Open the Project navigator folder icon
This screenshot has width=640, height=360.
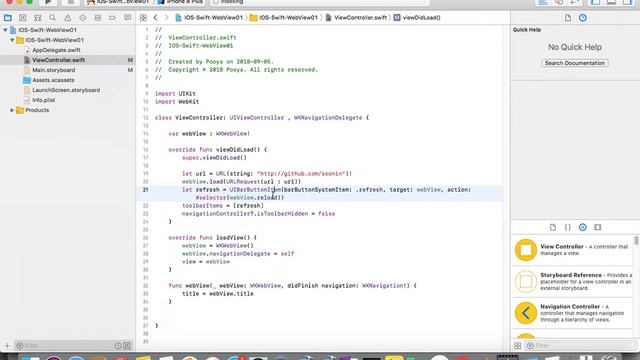(8, 18)
